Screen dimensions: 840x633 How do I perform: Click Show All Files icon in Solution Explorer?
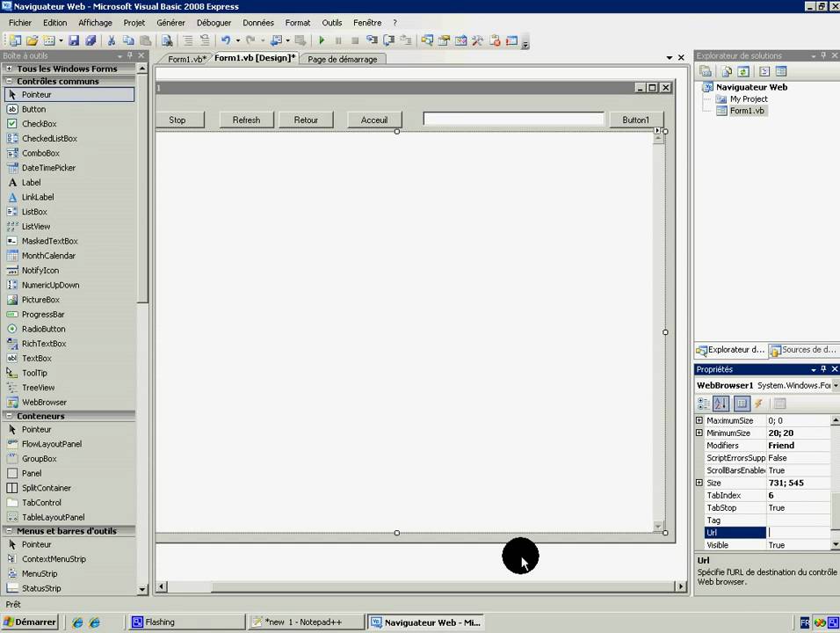(x=727, y=71)
